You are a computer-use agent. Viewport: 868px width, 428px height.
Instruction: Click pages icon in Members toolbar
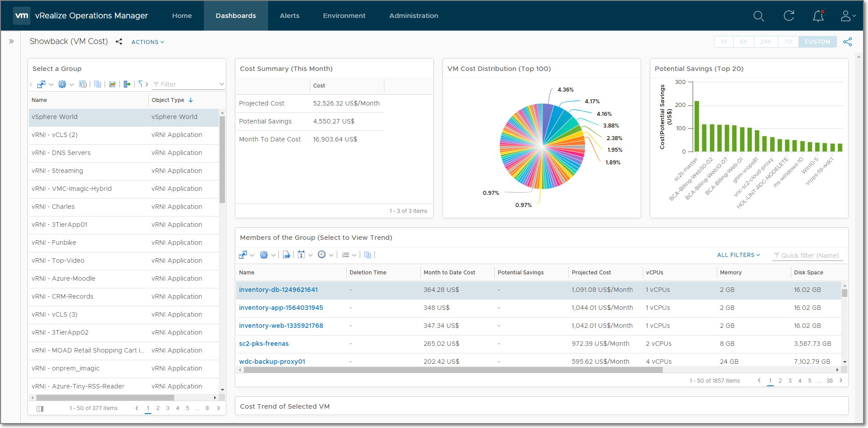pos(368,255)
